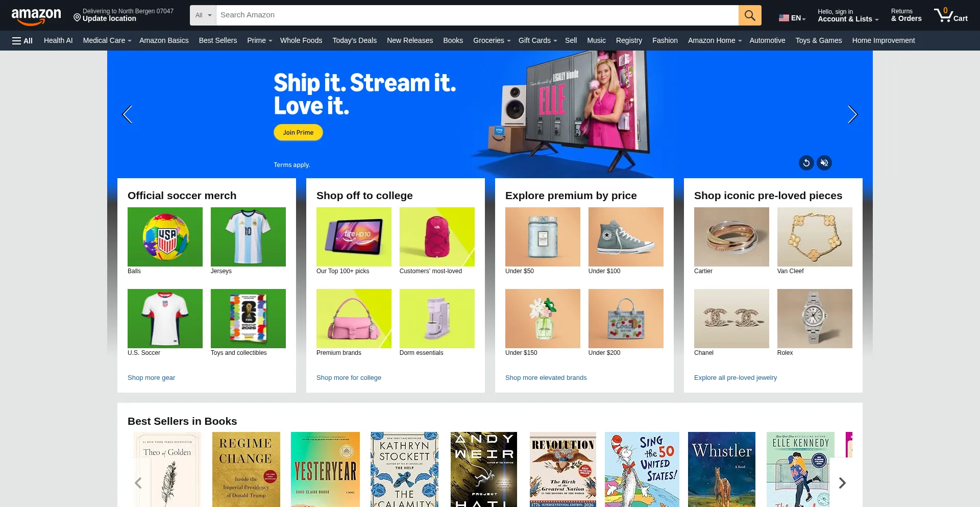Open Whistler book cover

click(722, 470)
